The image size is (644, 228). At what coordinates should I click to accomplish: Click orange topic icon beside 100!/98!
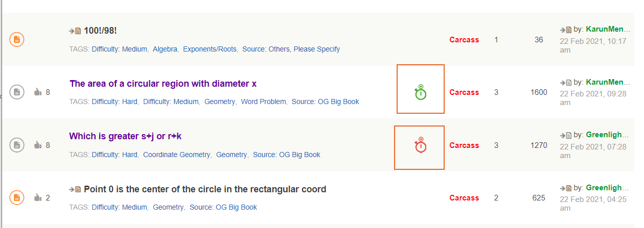coord(17,39)
